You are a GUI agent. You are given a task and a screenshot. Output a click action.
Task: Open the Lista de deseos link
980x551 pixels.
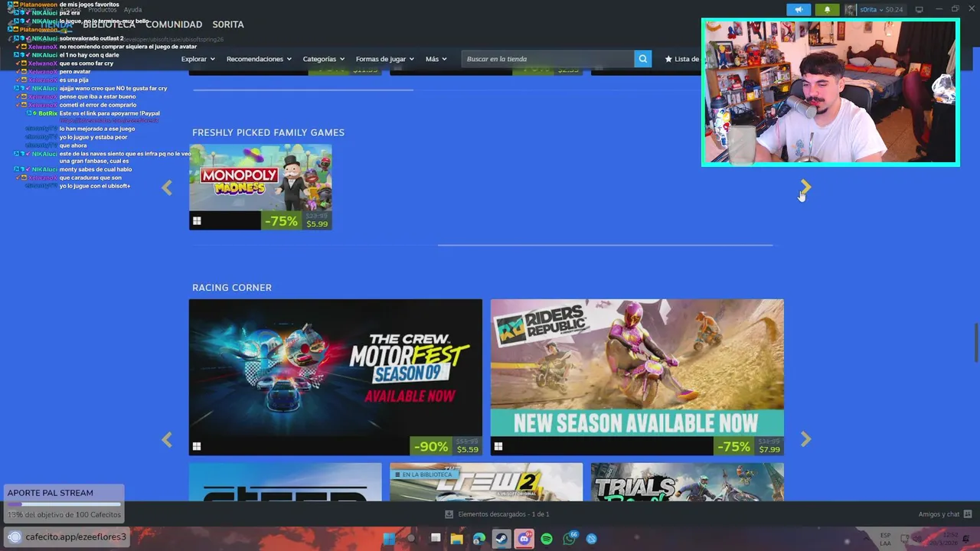pos(681,59)
